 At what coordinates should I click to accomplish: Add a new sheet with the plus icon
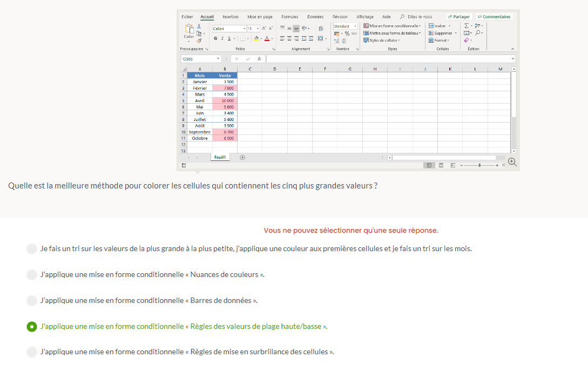(242, 158)
